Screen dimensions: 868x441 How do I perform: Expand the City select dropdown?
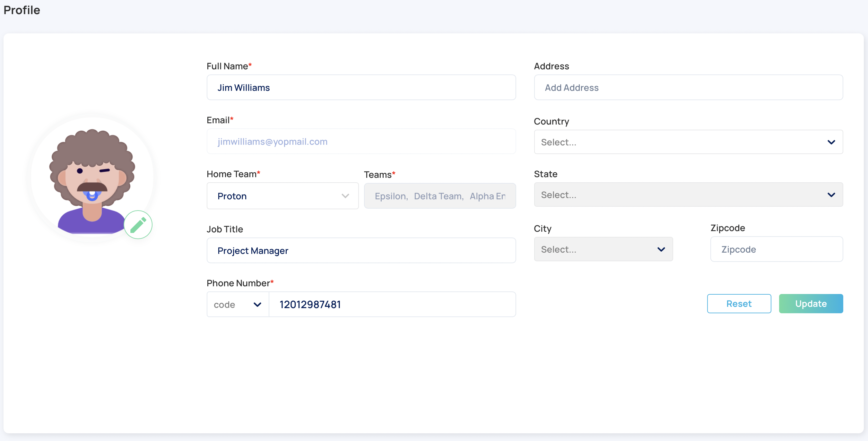(660, 249)
